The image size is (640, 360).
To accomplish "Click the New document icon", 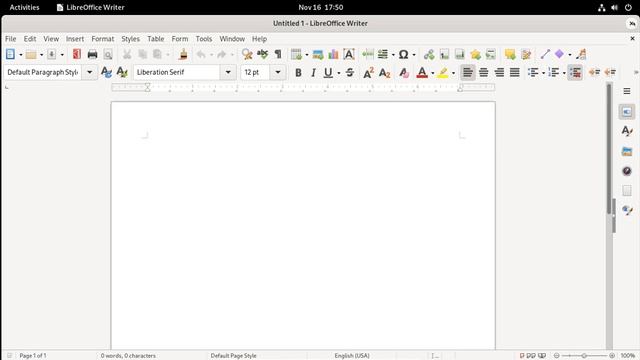I will point(10,54).
